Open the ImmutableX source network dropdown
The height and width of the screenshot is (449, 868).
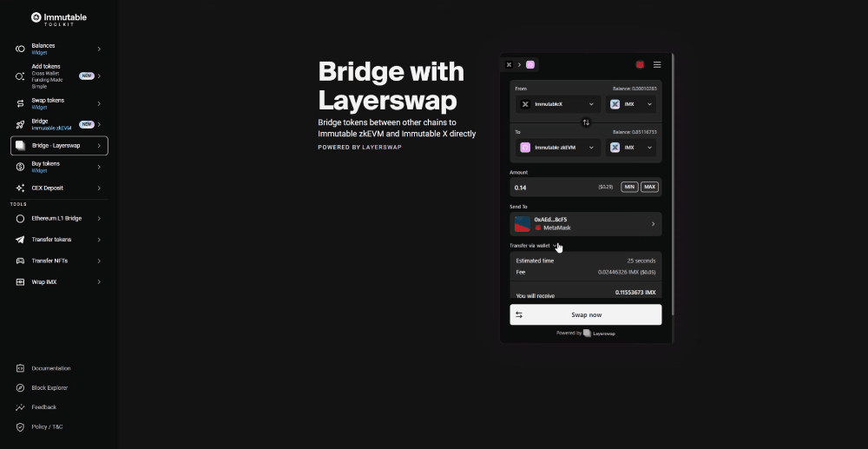click(558, 104)
